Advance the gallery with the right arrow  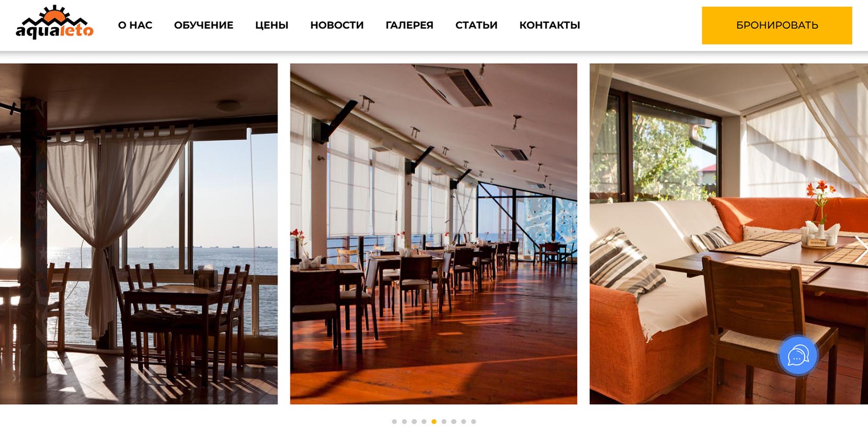pos(860,249)
